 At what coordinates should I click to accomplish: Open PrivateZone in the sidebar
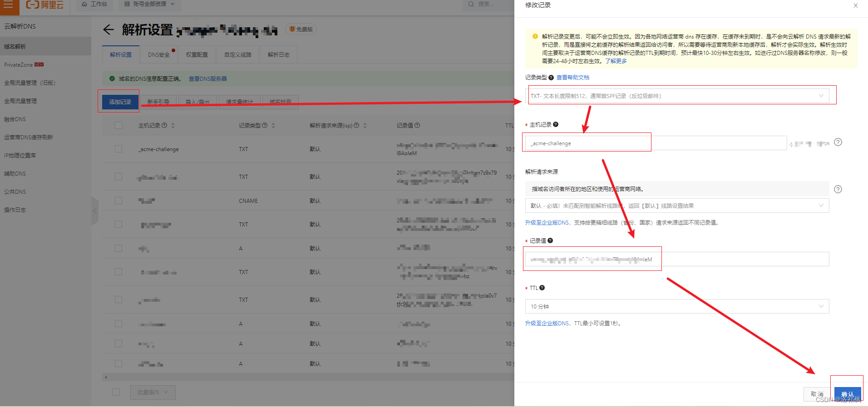tap(45, 64)
